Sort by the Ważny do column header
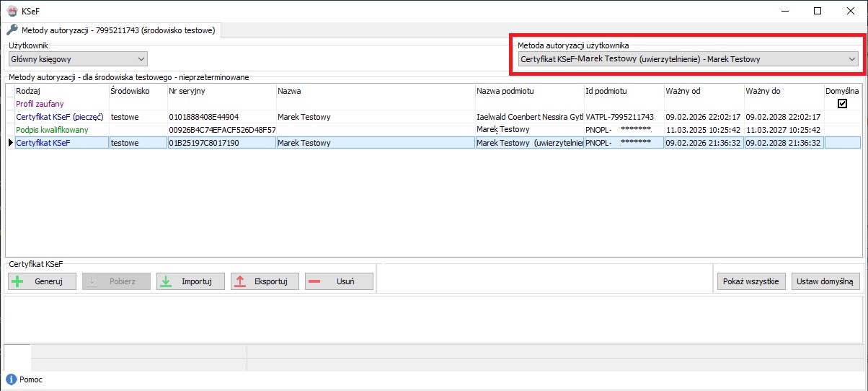868x391 pixels. [783, 92]
